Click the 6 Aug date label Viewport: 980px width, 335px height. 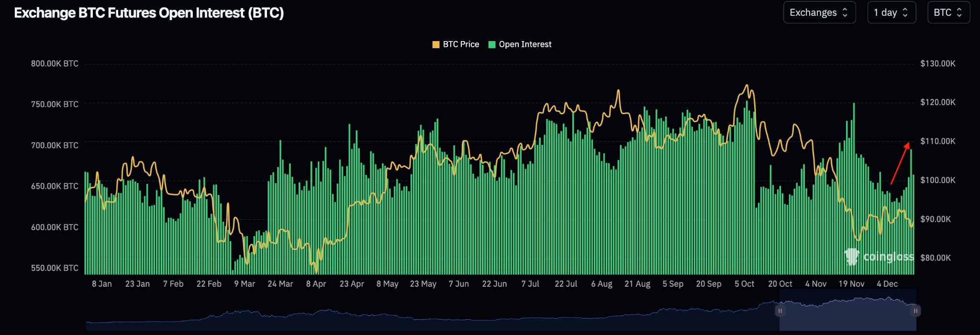[x=601, y=284]
